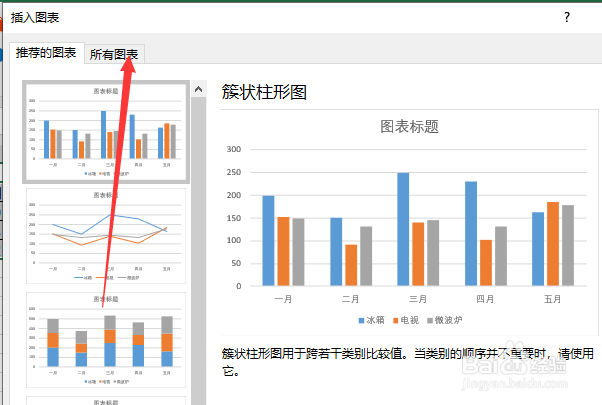602x405 pixels.
Task: Click the 一月 axis label in preview
Action: (x=283, y=299)
